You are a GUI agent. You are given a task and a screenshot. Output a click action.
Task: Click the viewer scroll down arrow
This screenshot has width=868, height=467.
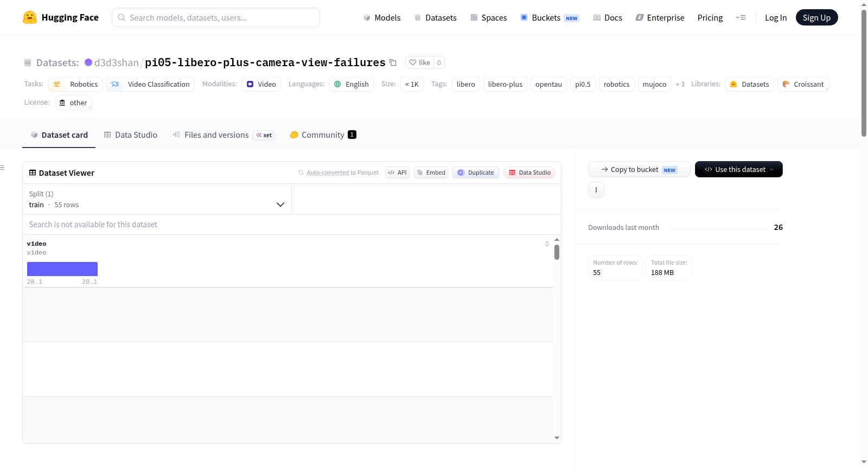pyautogui.click(x=557, y=438)
